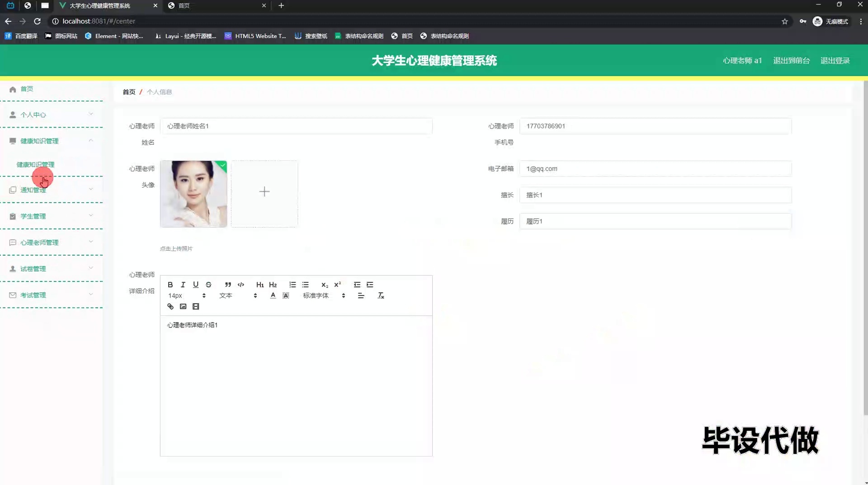
Task: Open the Layui bookmark
Action: [x=186, y=36]
